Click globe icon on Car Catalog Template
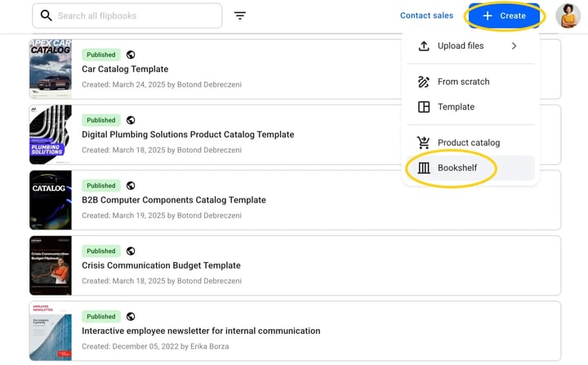588x365 pixels. tap(131, 55)
